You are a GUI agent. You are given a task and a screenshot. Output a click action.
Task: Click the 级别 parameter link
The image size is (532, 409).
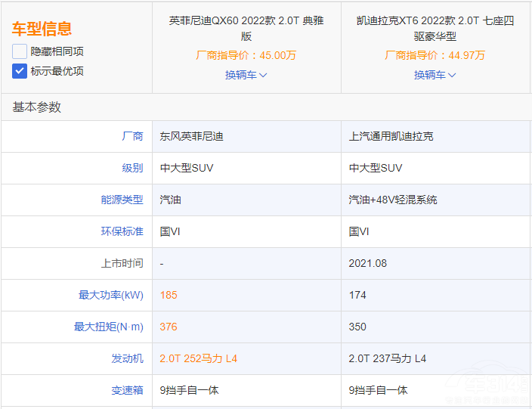(133, 168)
